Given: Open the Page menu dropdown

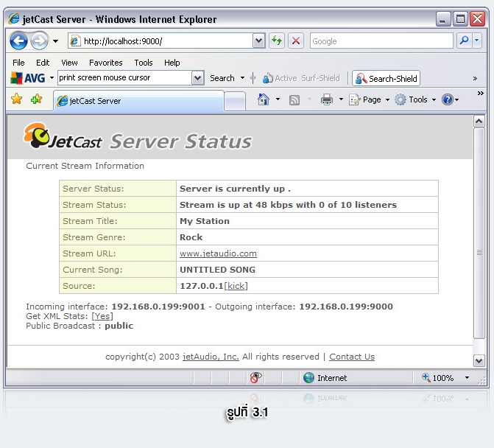Looking at the screenshot, I should 370,99.
